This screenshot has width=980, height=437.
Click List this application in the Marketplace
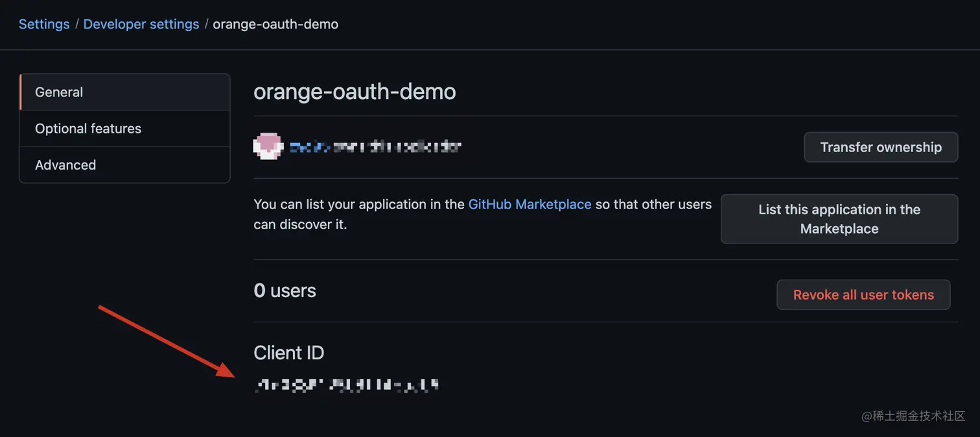click(x=839, y=219)
